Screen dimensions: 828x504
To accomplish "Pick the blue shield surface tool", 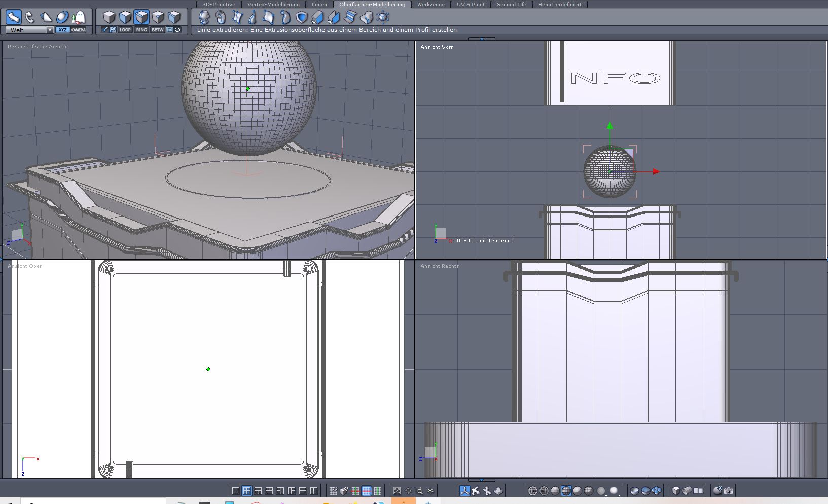I will pyautogui.click(x=302, y=18).
